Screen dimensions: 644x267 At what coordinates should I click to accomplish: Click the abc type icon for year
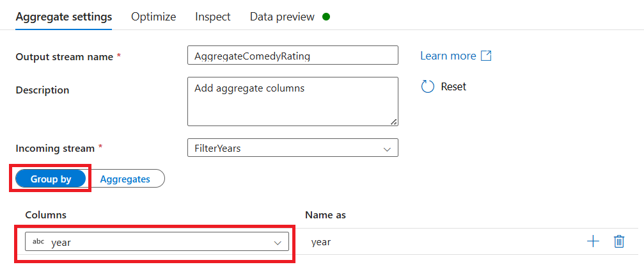click(x=38, y=242)
